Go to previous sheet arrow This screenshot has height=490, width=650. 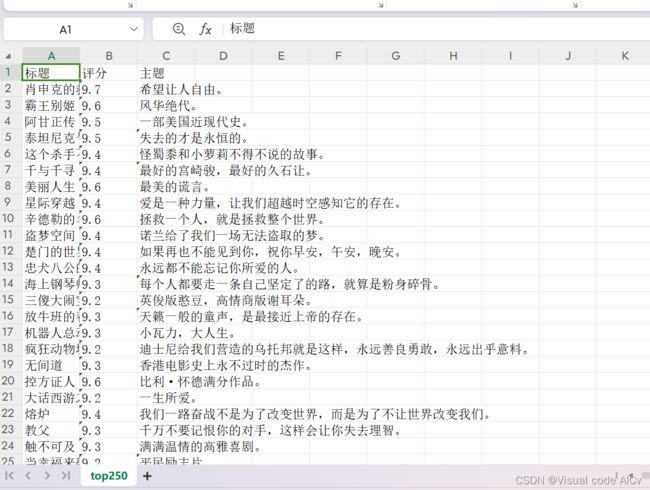pyautogui.click(x=28, y=475)
